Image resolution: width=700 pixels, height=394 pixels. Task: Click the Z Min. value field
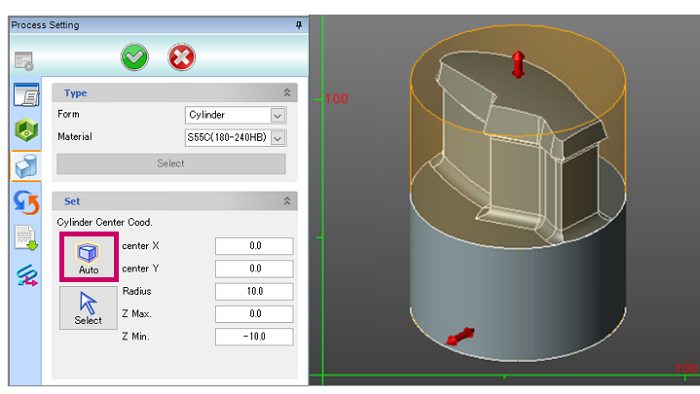coord(254,337)
